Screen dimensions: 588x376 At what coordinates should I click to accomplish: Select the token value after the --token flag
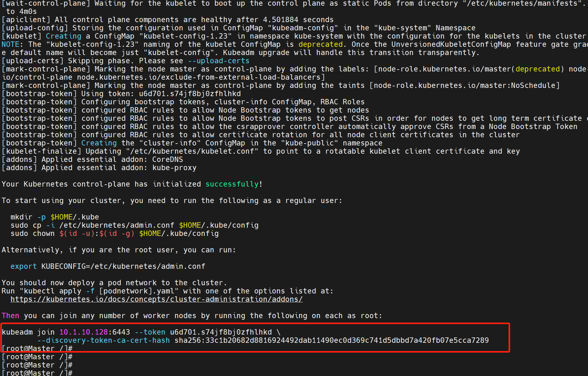click(x=221, y=332)
